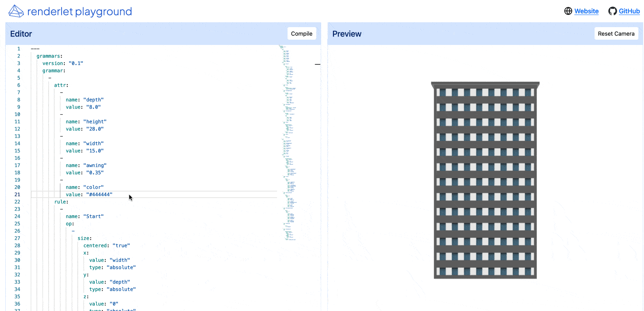Click line number 1 in the gutter
This screenshot has width=644, height=311.
pos(19,49)
